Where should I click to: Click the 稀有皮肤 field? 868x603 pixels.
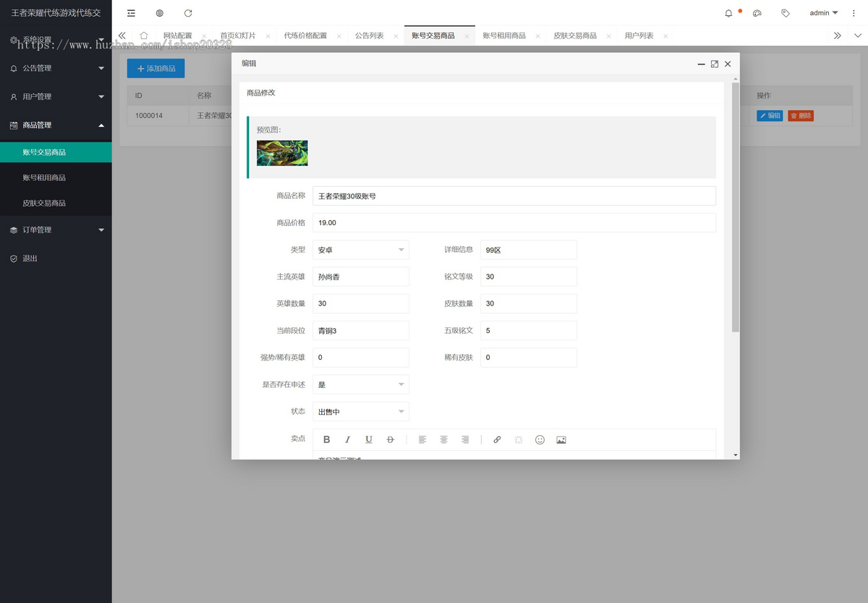point(529,358)
